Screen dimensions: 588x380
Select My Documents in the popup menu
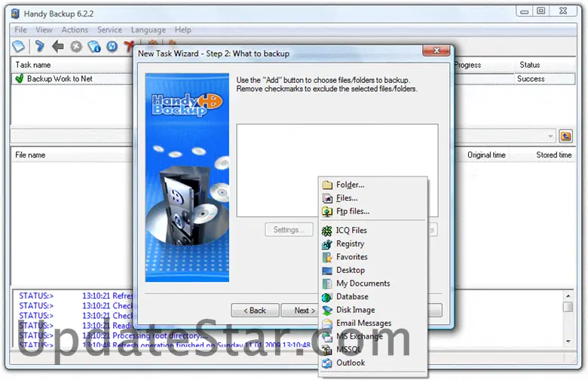coord(373,283)
